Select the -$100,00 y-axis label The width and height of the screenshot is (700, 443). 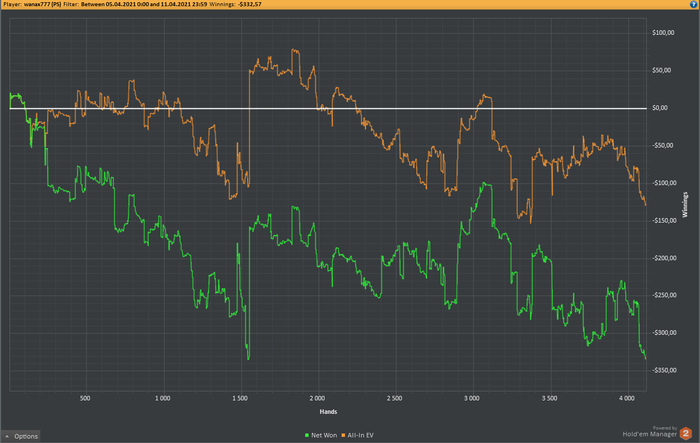pos(664,183)
